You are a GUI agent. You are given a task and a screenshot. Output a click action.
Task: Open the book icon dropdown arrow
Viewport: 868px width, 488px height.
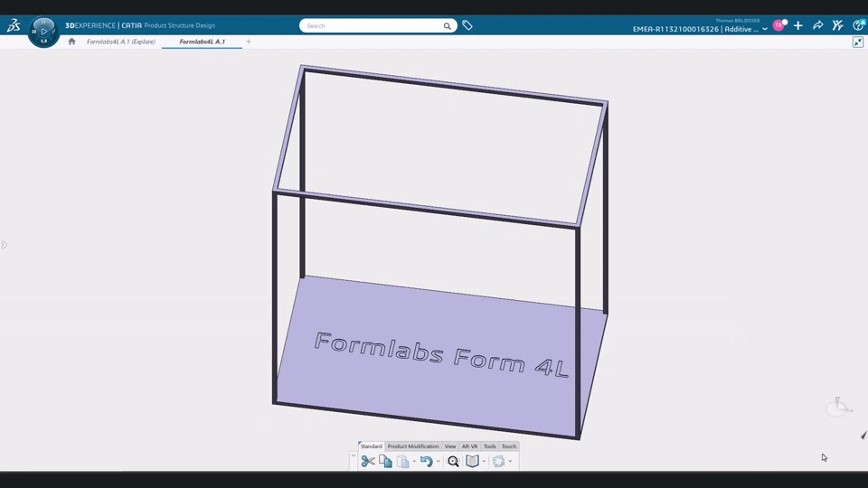point(484,462)
